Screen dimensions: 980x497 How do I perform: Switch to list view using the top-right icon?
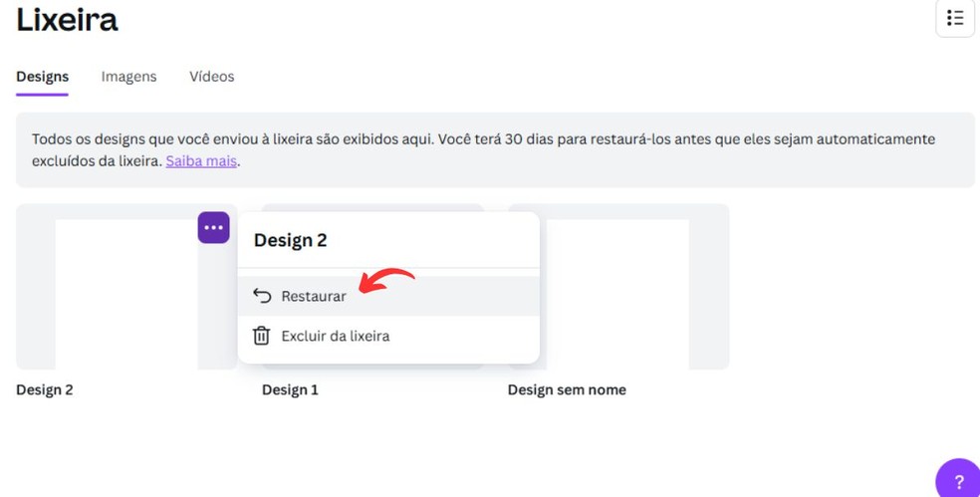954,18
